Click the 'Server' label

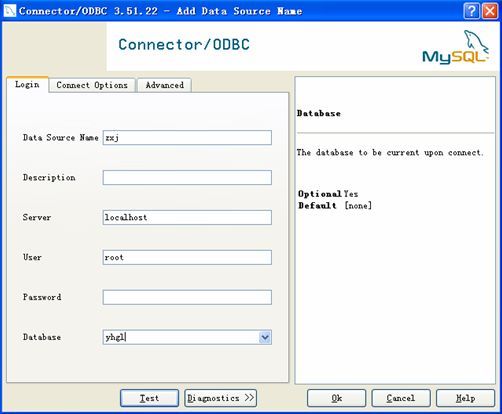tap(37, 217)
